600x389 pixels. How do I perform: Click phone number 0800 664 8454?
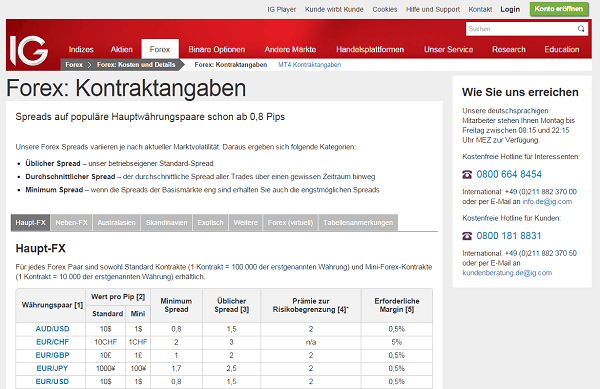tap(509, 174)
